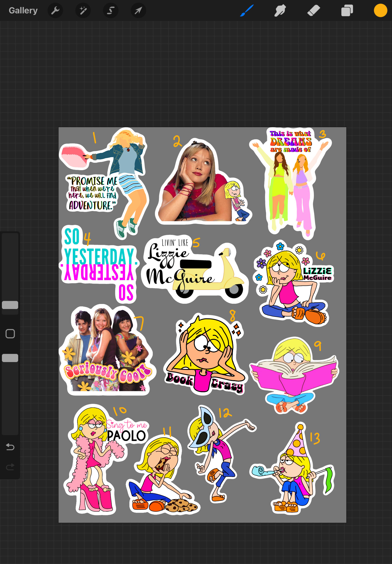Open the Selection tool
Image resolution: width=392 pixels, height=564 pixels.
tap(110, 10)
